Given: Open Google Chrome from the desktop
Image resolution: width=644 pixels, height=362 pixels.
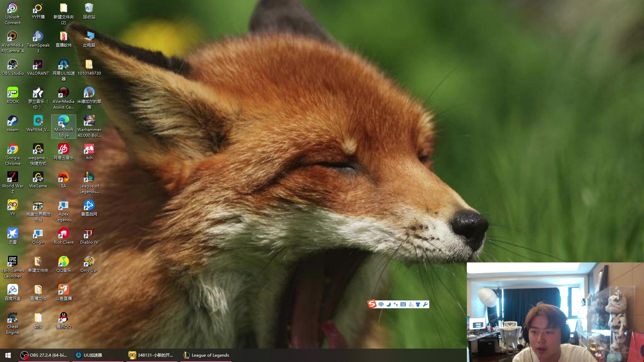Looking at the screenshot, I should click(12, 149).
